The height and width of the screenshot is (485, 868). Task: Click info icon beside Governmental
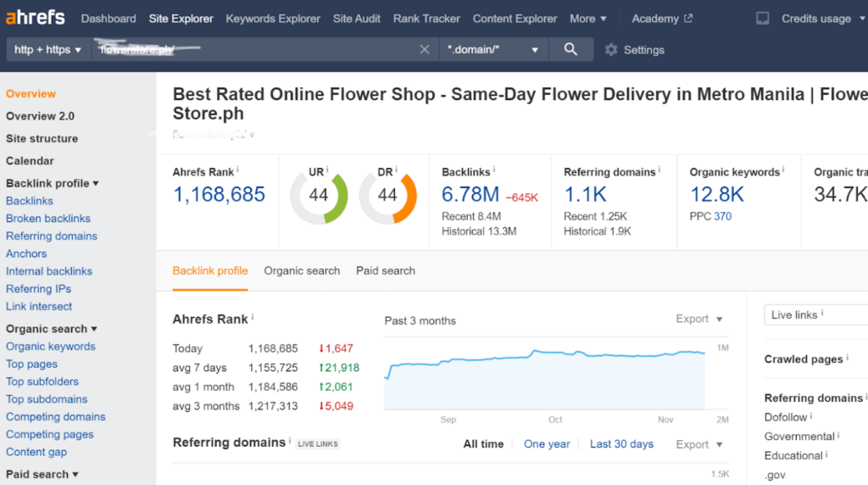pos(838,435)
